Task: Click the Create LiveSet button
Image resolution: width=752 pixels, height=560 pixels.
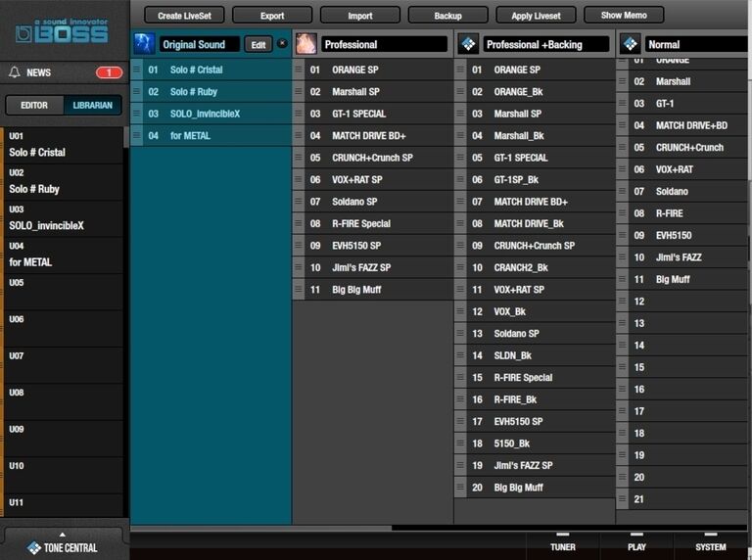Action: coord(189,16)
